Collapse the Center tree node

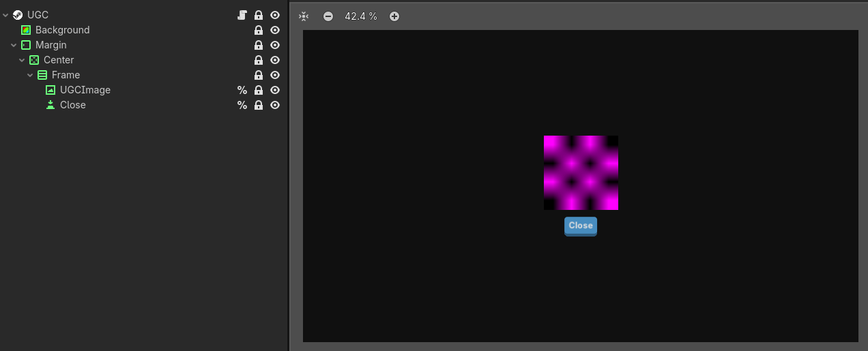pyautogui.click(x=22, y=60)
